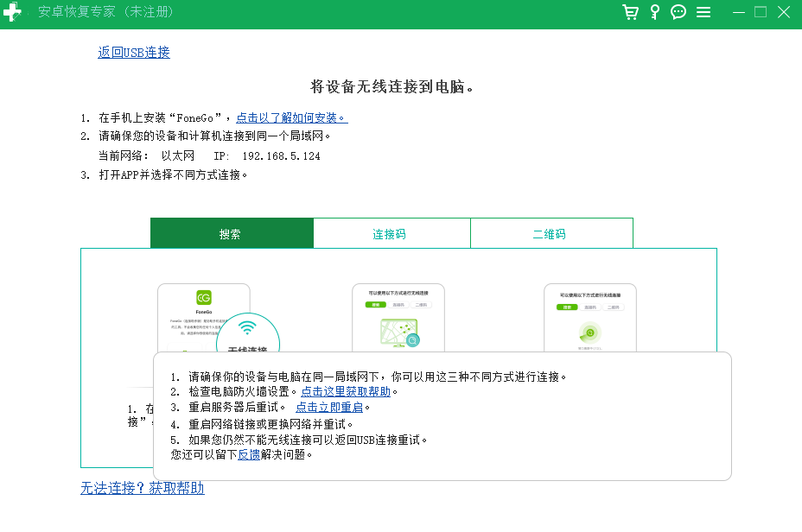Image resolution: width=802 pixels, height=532 pixels.
Task: Open the 反馈 link in tips box
Action: point(249,454)
